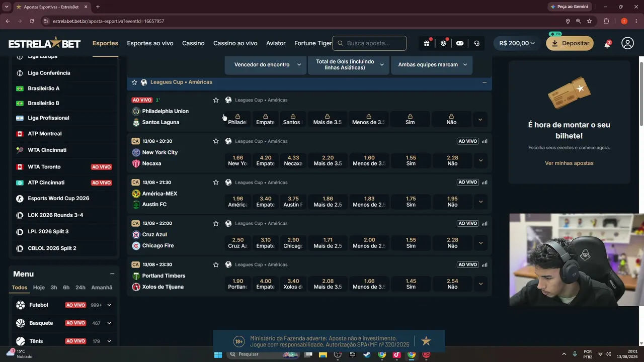Viewport: 644px width, 362px height.
Task: Expand more markets for Cruz Azul vs Chicago Fire
Action: pyautogui.click(x=480, y=243)
